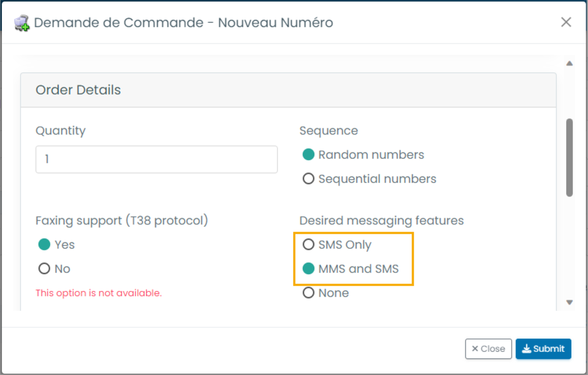Click the Order Details panel header
This screenshot has height=375, width=588.
[x=288, y=90]
